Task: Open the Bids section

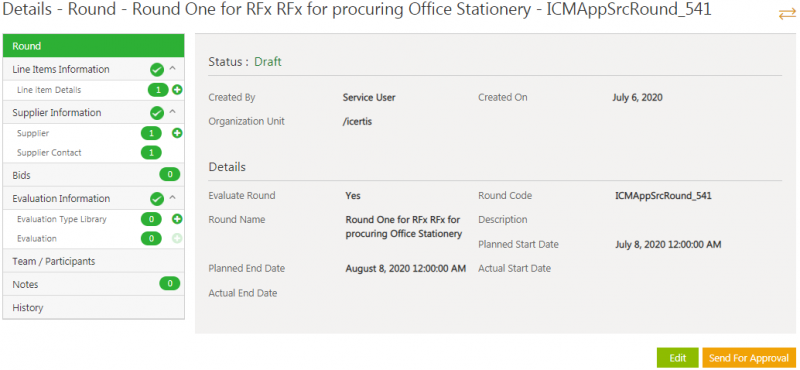Action: [93, 175]
